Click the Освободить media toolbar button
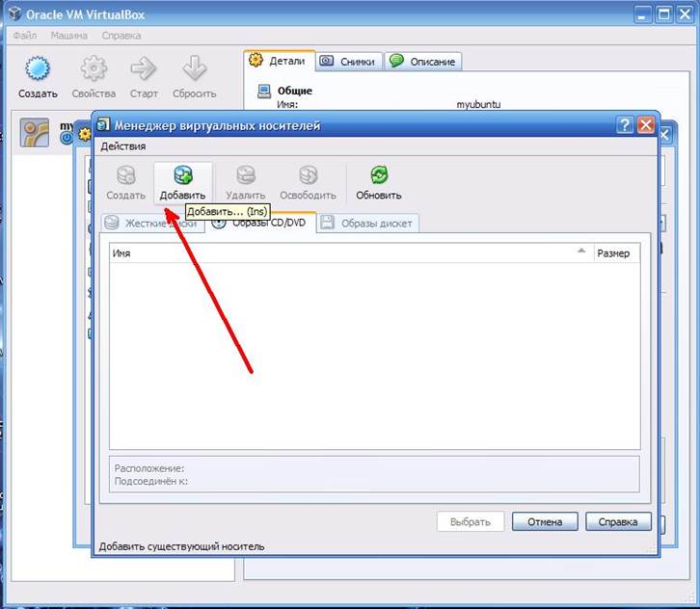The image size is (700, 609). 308,183
